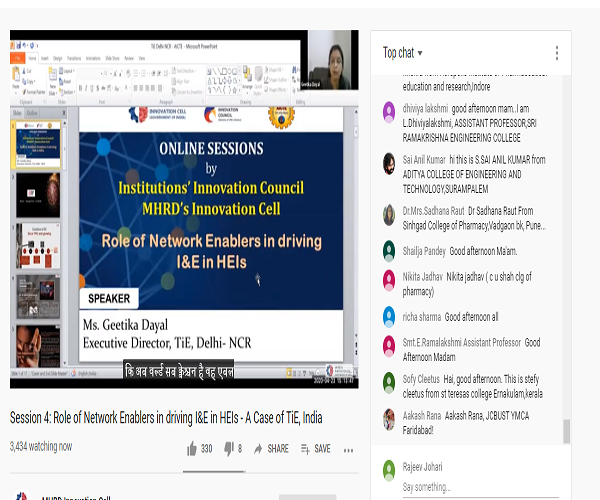The height and width of the screenshot is (500, 600).
Task: Click the PowerPoint File tab
Action: click(x=18, y=58)
